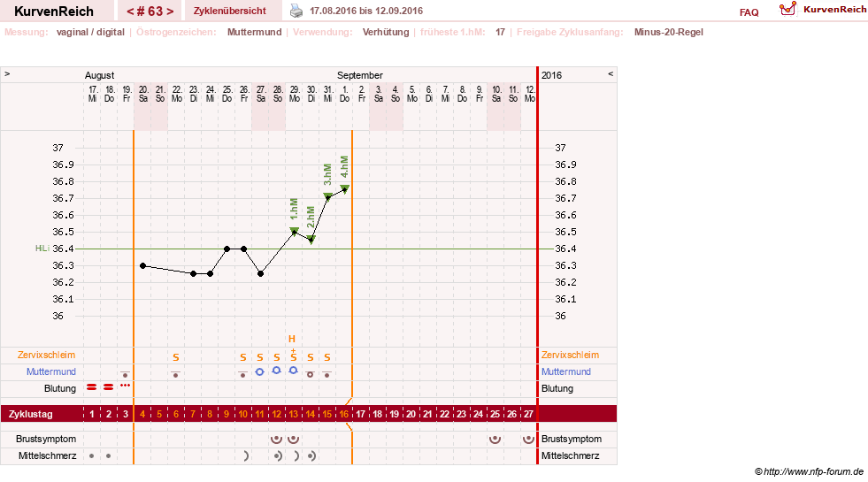Click Muttermund symbol on day 6
The height and width of the screenshot is (482, 868).
pos(175,374)
